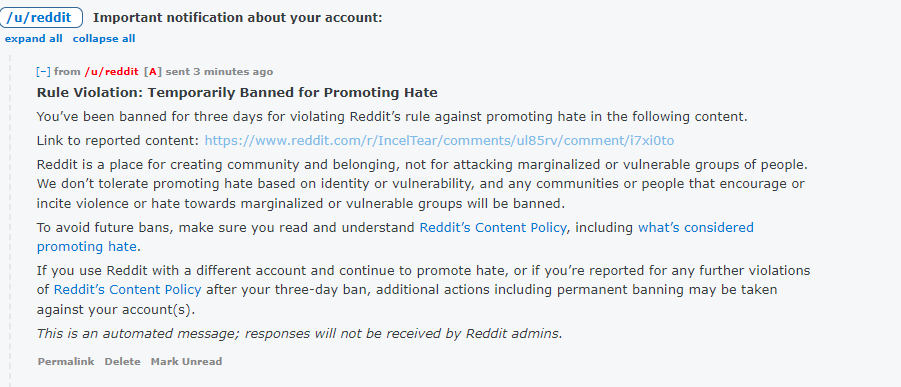
Task: Collapse the message with the [–] toggle
Action: (x=43, y=72)
